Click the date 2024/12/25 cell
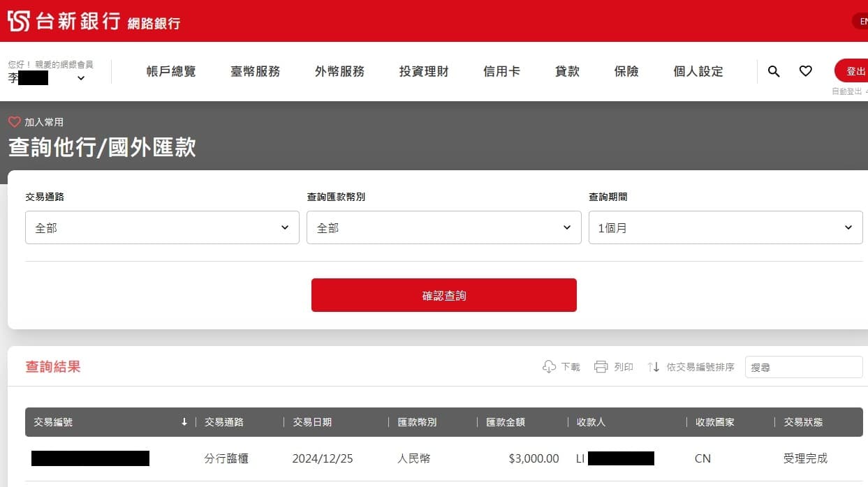868x487 pixels. pyautogui.click(x=323, y=458)
